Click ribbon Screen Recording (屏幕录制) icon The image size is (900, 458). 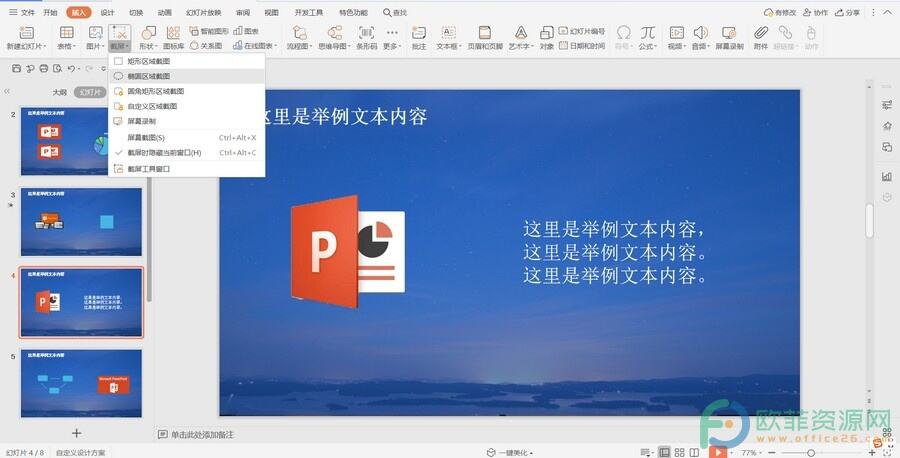(729, 33)
